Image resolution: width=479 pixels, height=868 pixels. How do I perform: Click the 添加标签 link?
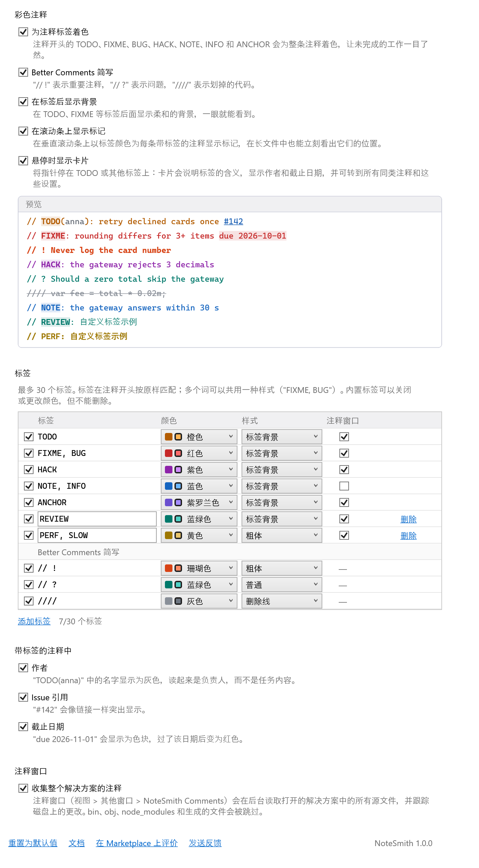[34, 621]
